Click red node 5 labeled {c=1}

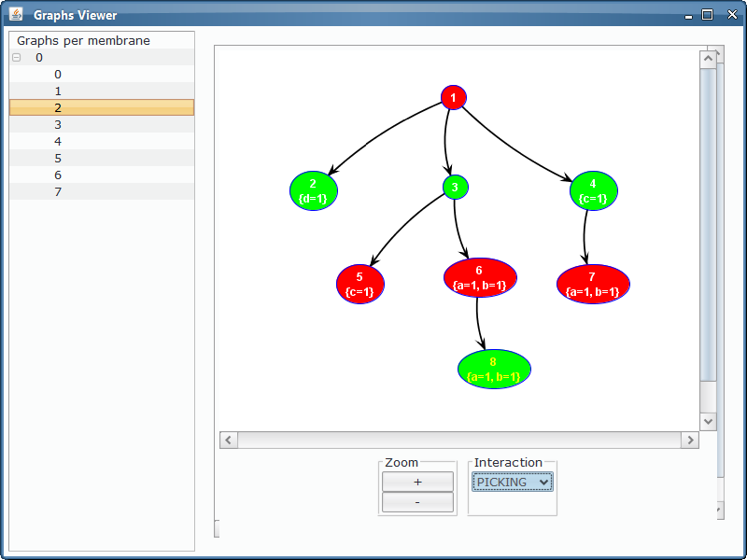pos(359,284)
